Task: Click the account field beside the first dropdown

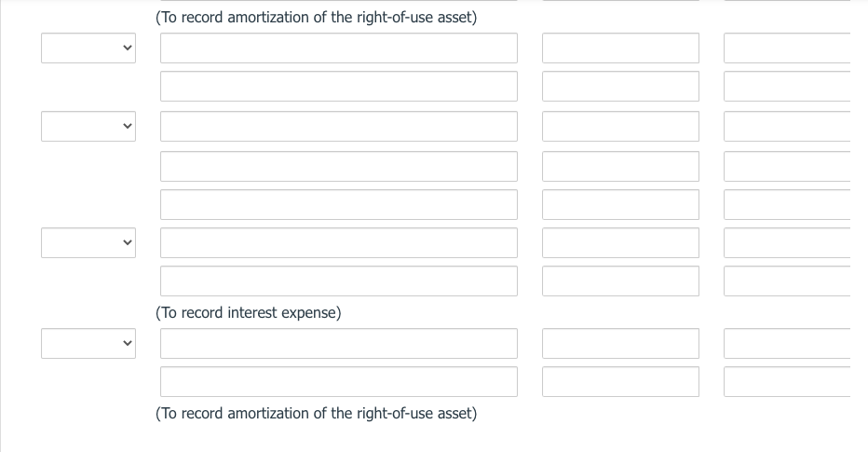Action: coord(338,48)
